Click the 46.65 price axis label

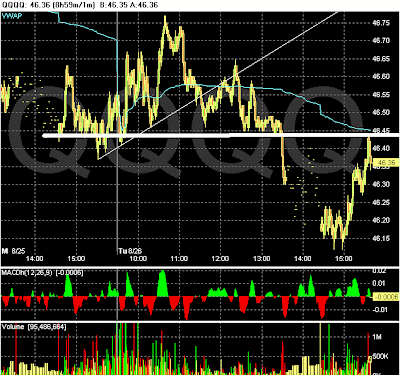(x=381, y=59)
